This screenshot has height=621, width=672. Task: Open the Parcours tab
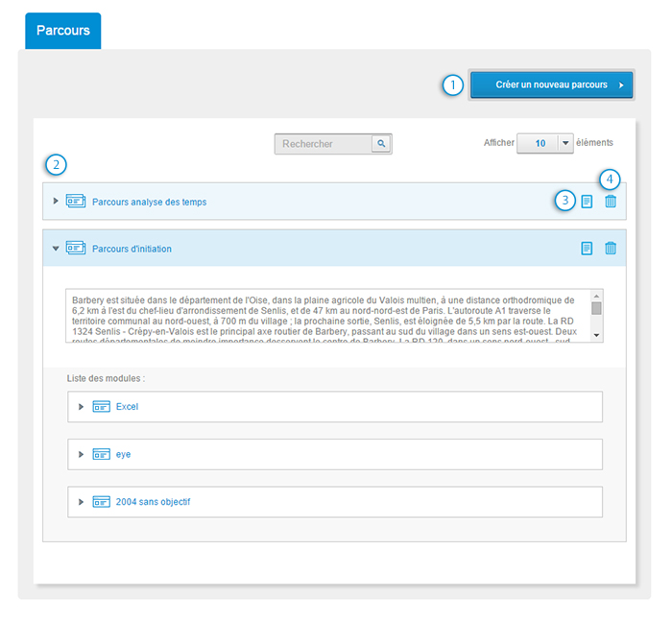point(63,31)
